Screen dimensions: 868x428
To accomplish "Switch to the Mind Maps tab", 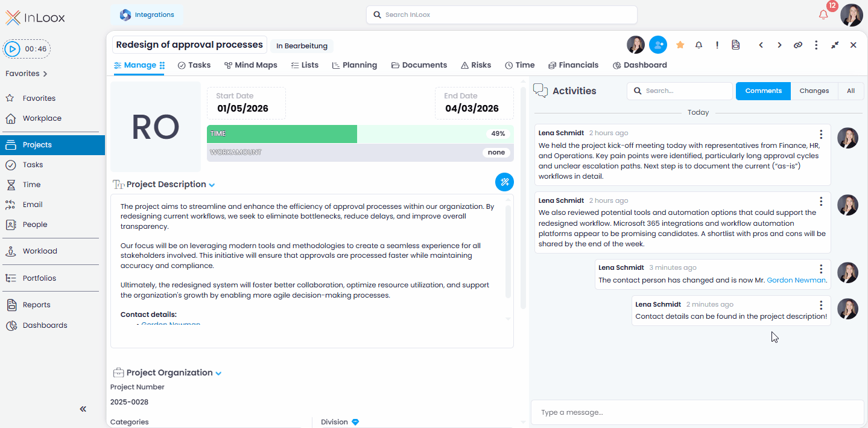I will tap(250, 65).
